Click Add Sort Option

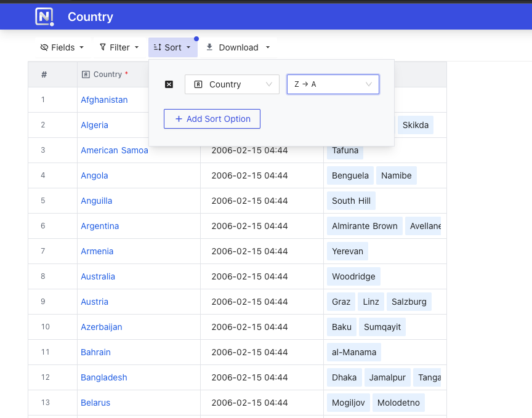pyautogui.click(x=212, y=118)
